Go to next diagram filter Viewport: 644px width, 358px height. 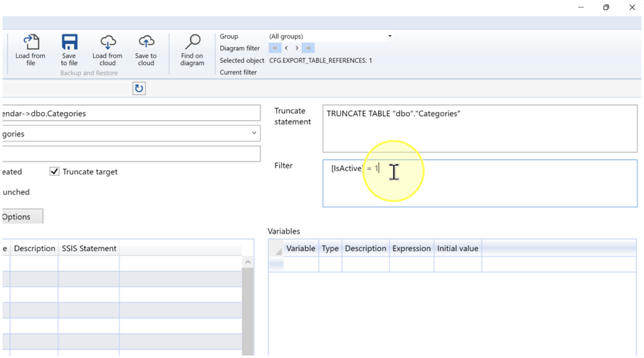[296, 48]
